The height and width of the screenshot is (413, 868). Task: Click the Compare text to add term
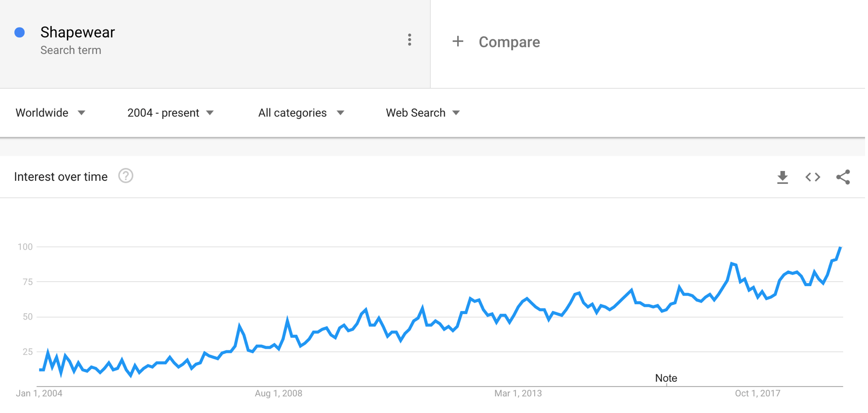click(509, 42)
